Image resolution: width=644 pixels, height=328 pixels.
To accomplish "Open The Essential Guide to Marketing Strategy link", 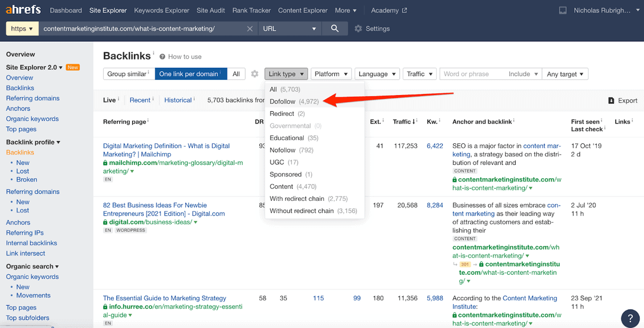I will (x=165, y=298).
